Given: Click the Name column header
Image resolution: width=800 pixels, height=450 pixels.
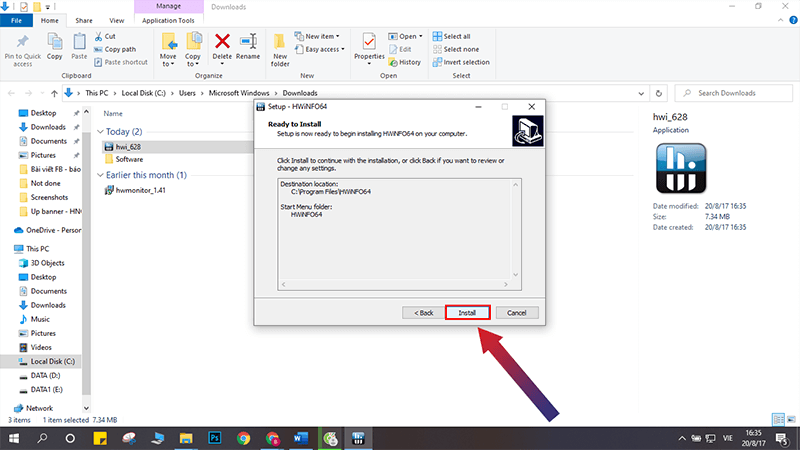Looking at the screenshot, I should click(x=113, y=114).
